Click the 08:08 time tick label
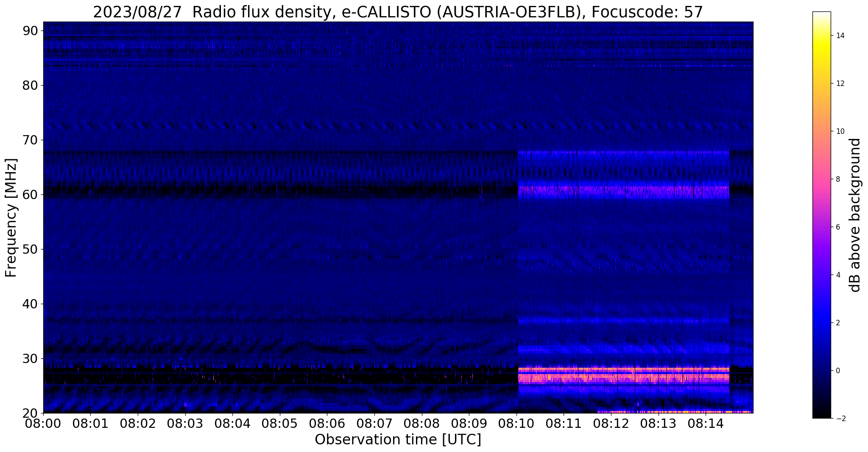The width and height of the screenshot is (868, 452). tap(422, 423)
